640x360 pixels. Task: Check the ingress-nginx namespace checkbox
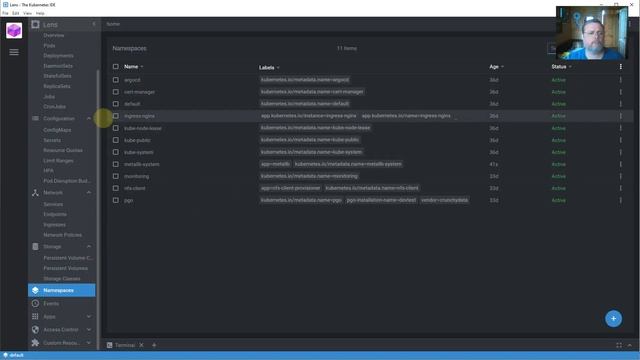click(116, 116)
